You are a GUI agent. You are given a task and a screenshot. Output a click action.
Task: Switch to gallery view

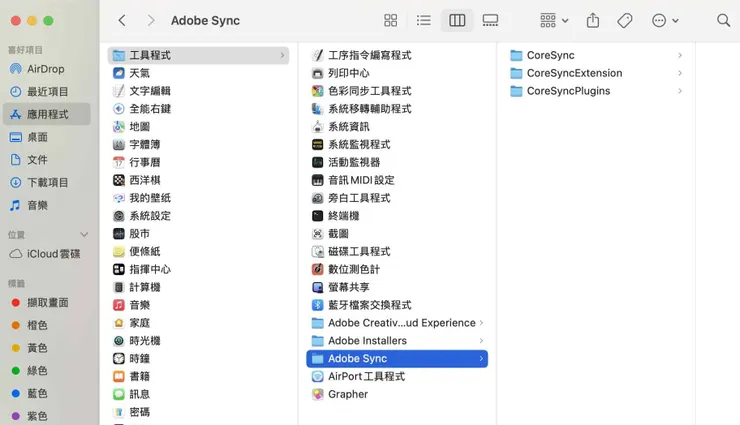coord(490,20)
